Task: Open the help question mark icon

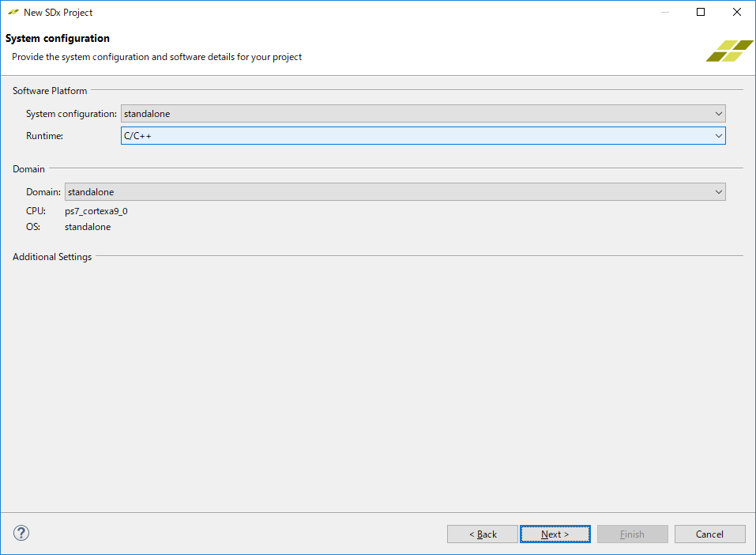Action: coord(21,533)
